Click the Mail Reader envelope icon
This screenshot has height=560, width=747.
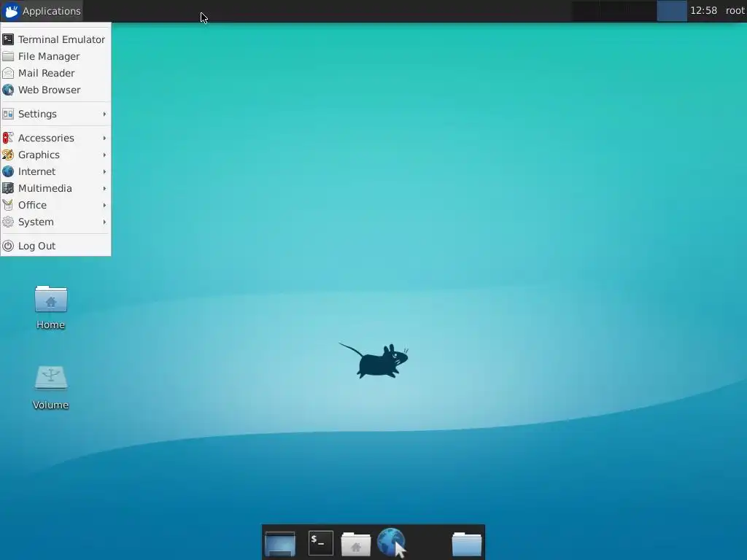8,73
